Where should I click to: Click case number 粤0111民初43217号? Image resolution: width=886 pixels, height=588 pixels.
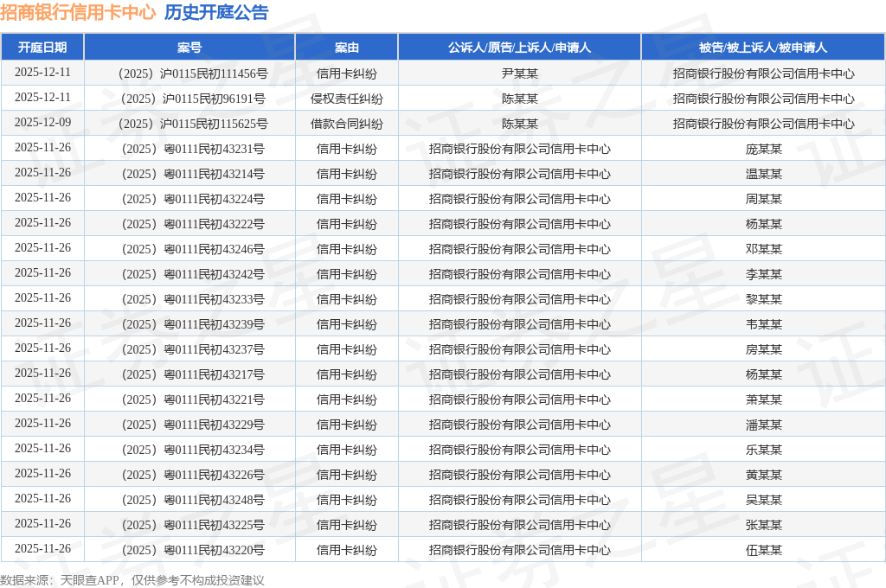(x=192, y=374)
